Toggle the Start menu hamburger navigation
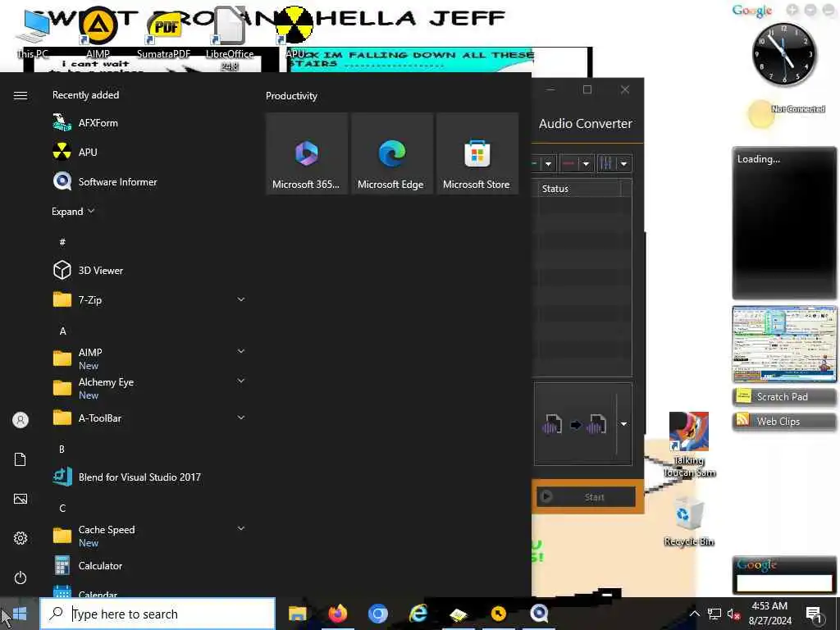 pyautogui.click(x=21, y=95)
